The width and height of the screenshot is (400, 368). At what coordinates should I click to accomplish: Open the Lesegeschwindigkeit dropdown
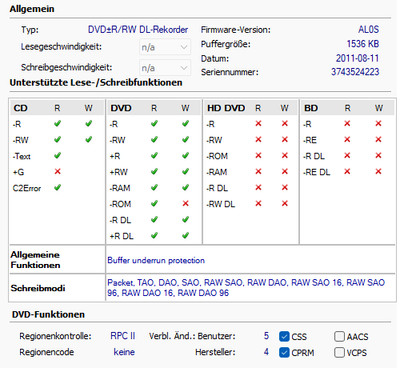(x=165, y=47)
